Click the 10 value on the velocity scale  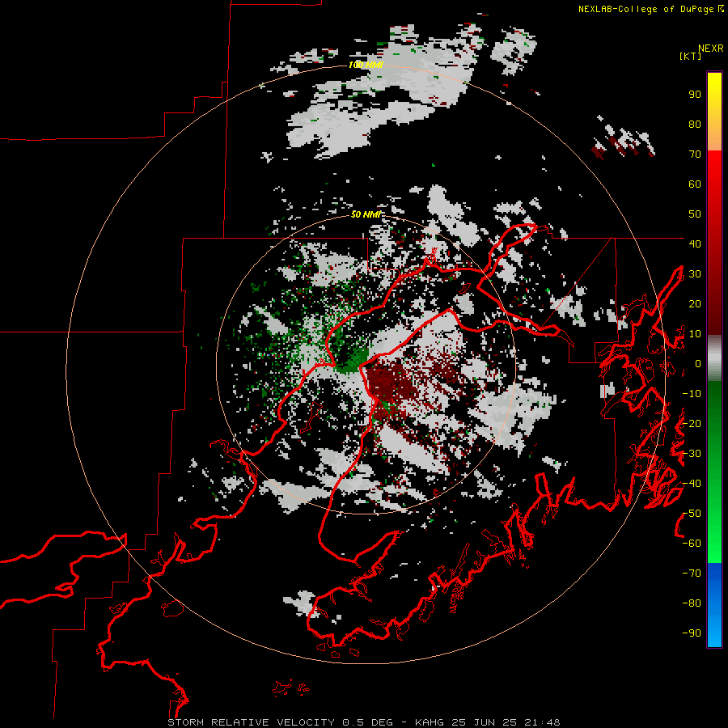pyautogui.click(x=695, y=334)
